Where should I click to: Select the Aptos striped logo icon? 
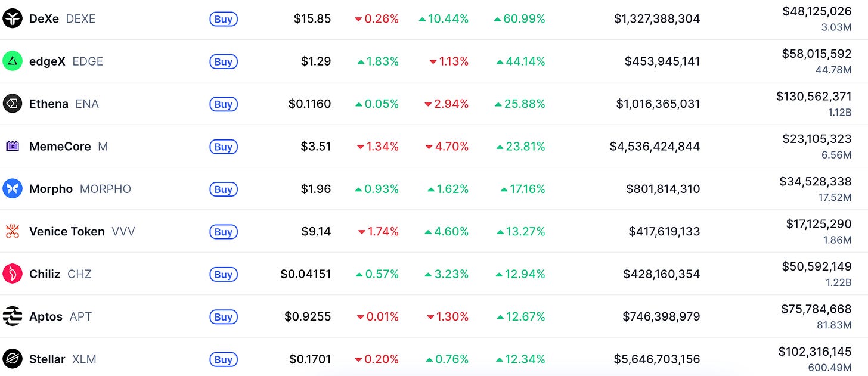coord(12,316)
